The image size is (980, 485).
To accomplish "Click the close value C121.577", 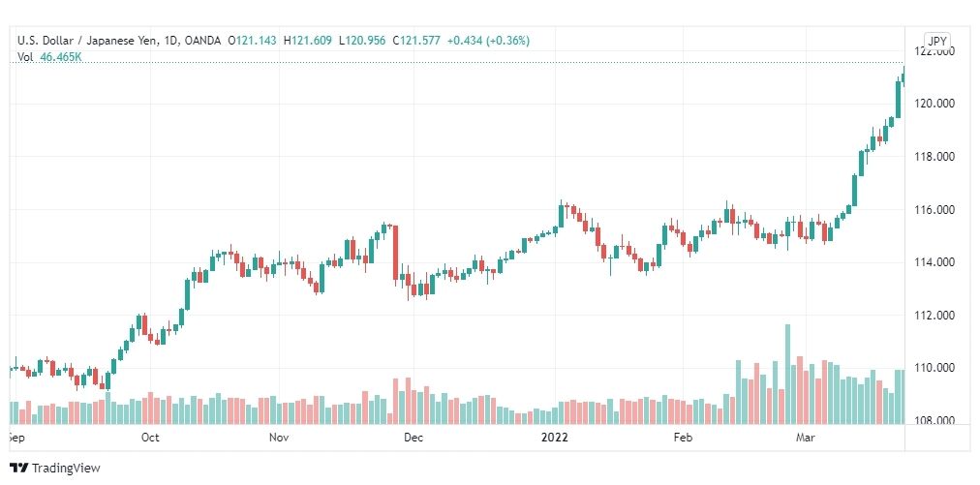I will (416, 41).
